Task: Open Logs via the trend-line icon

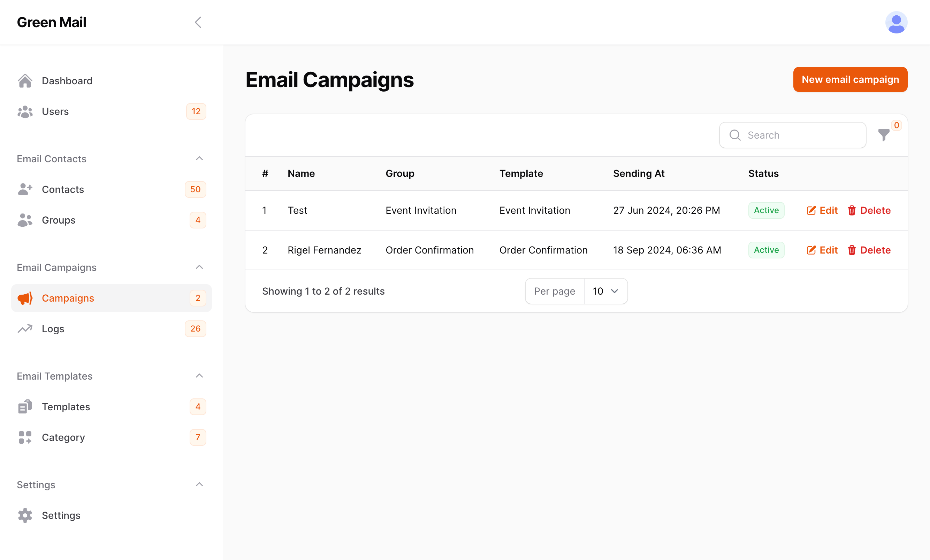Action: pos(24,328)
